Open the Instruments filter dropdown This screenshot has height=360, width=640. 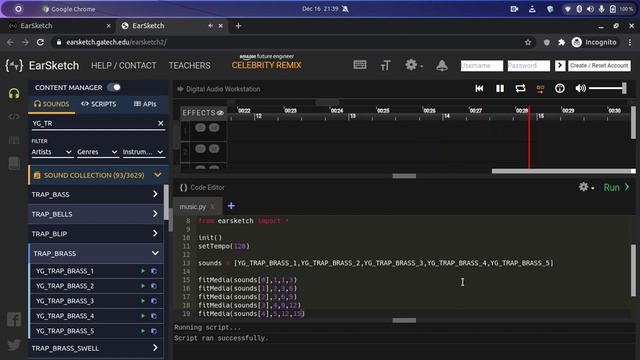click(143, 152)
